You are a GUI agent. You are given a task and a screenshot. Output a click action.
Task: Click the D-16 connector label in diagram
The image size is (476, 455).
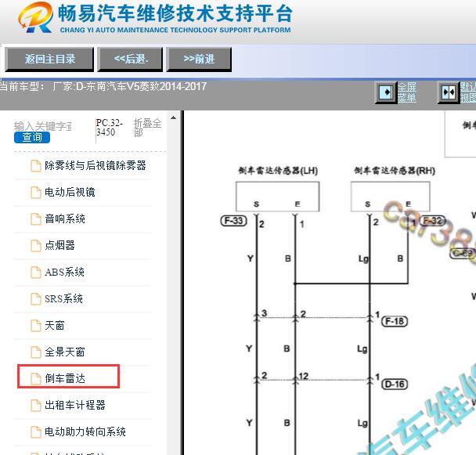coord(395,385)
